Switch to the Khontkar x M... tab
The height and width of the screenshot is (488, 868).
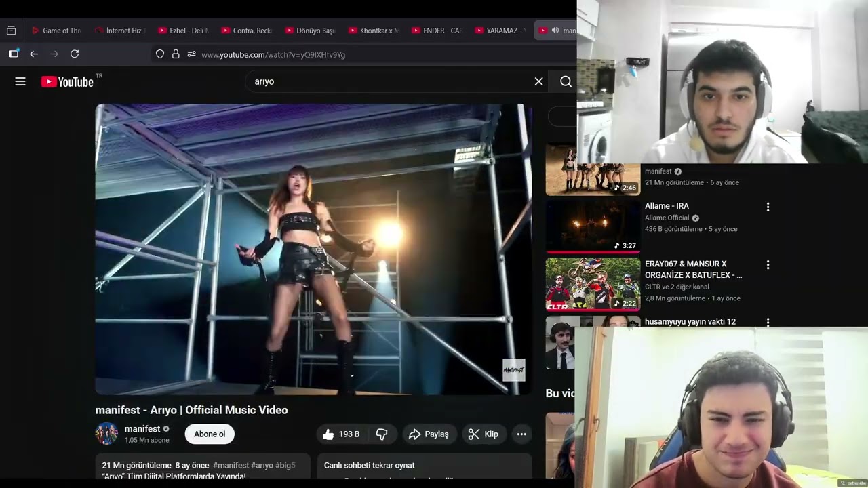pyautogui.click(x=374, y=30)
